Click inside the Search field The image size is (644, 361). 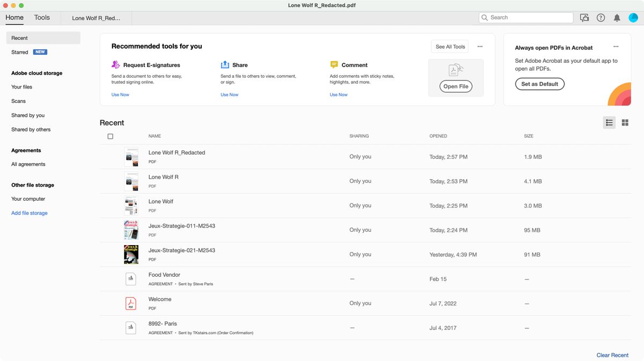point(526,17)
